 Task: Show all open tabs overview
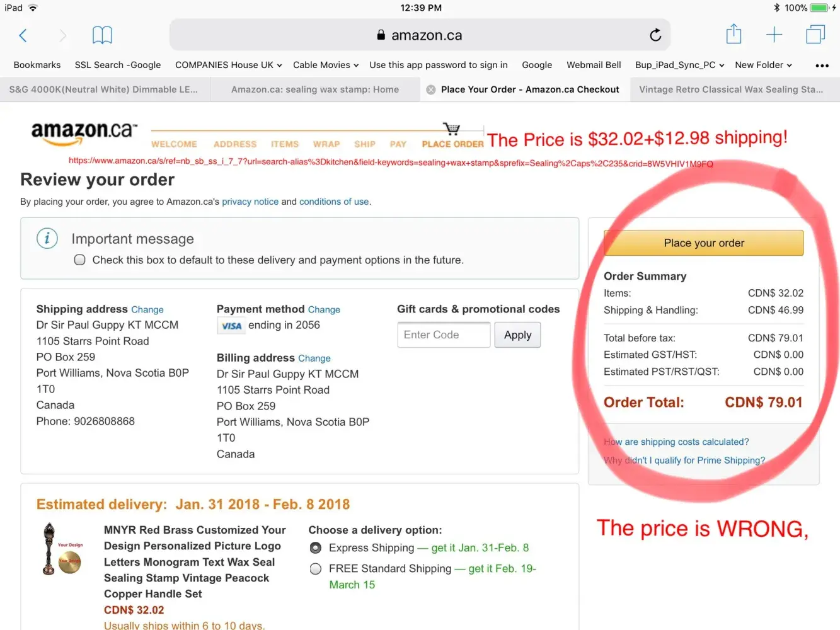pos(815,35)
